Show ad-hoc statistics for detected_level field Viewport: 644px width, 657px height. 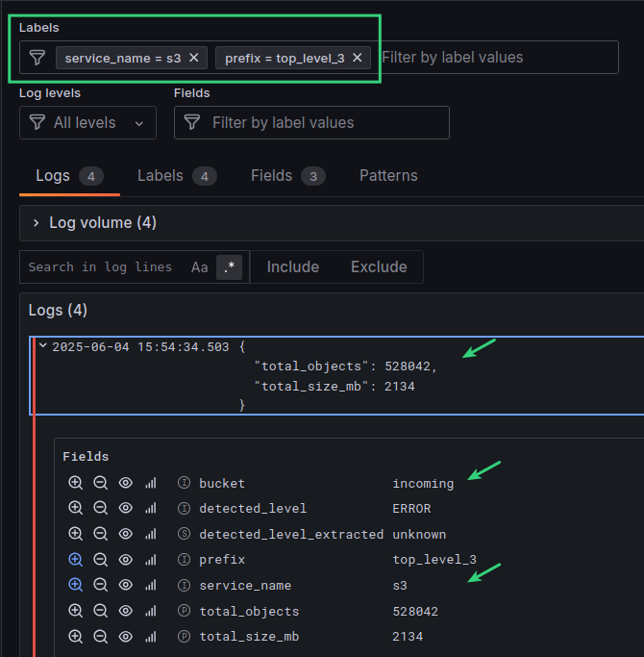tap(151, 508)
